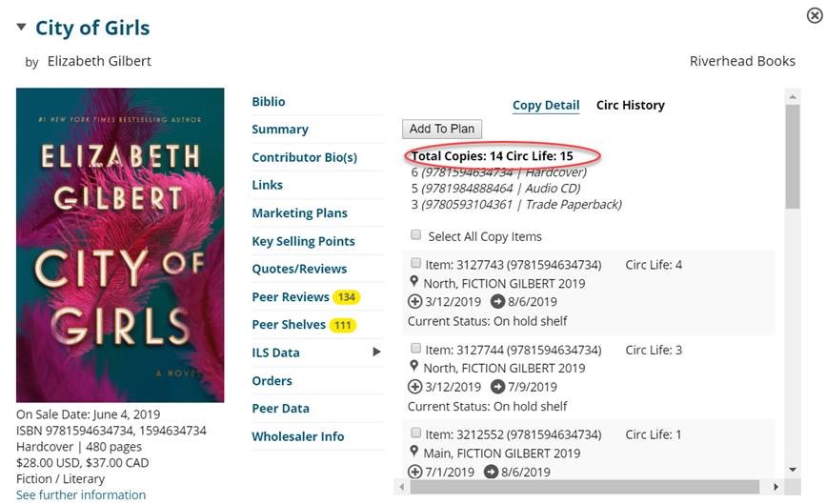
Task: Tick the checkbox for item 3127743
Action: click(x=415, y=264)
